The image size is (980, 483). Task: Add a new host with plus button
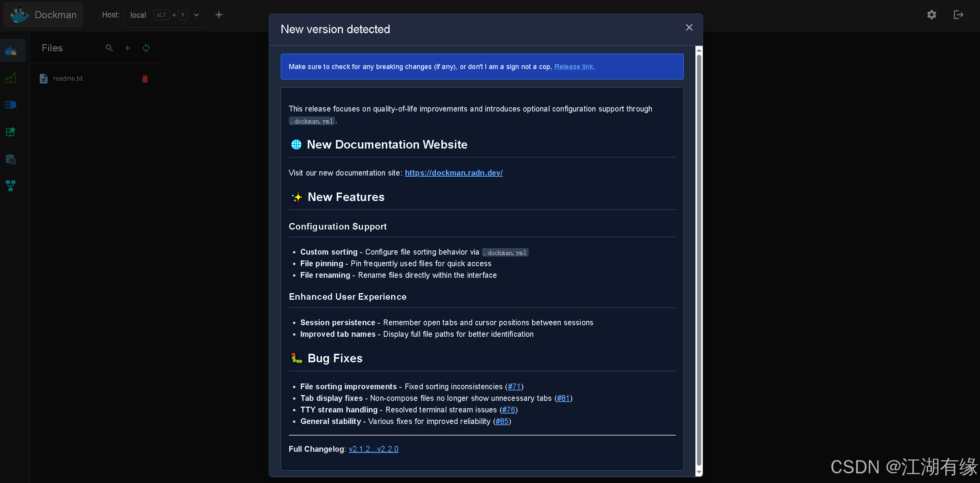click(219, 15)
